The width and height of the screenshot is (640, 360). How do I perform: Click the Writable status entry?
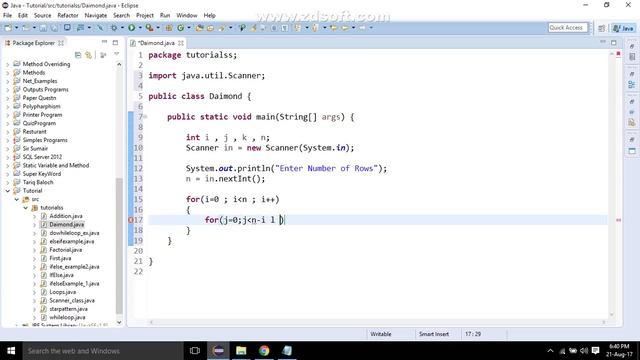(380, 334)
